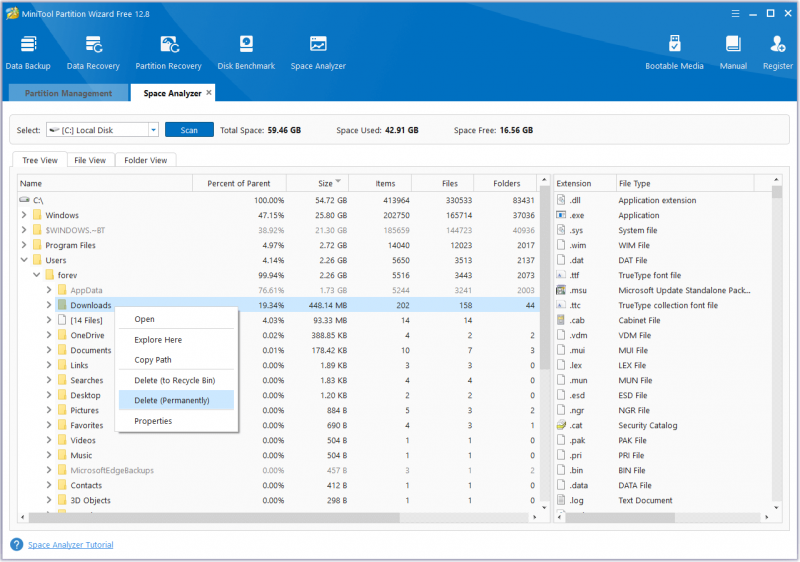Start the Disk Benchmark tool

click(246, 53)
